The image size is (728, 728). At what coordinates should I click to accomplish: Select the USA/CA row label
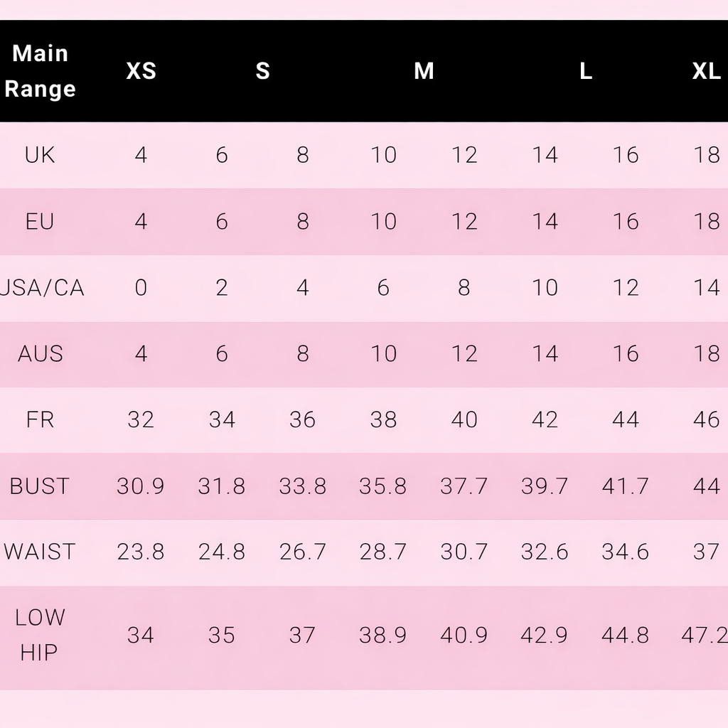point(43,288)
